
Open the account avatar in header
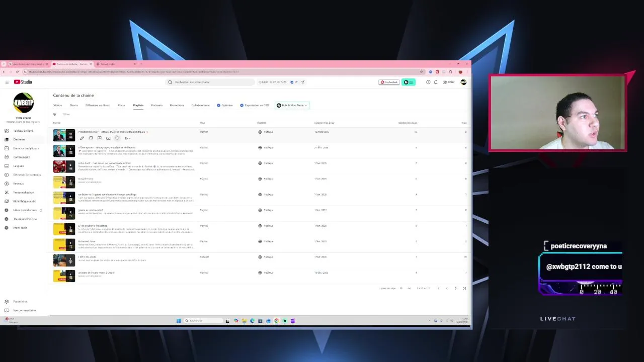[463, 82]
